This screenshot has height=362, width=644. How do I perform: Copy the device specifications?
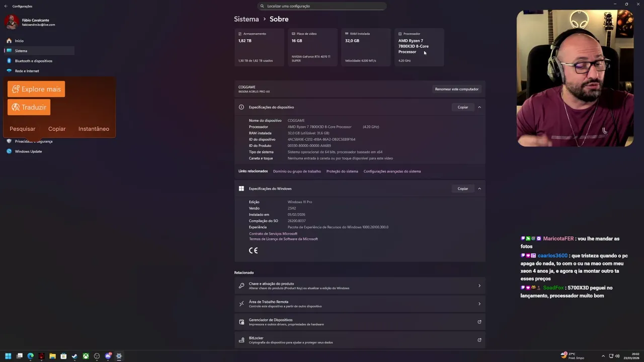coord(463,107)
